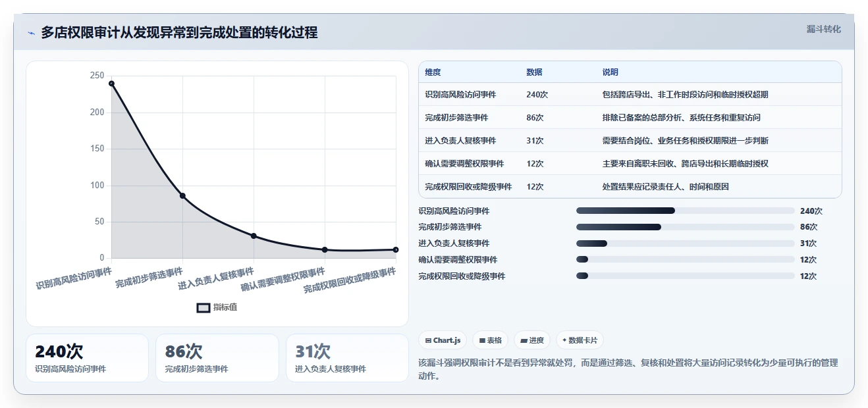
Task: Click description 包括跨店导出、非工作时段访问和临时授权超期
Action: click(x=686, y=95)
